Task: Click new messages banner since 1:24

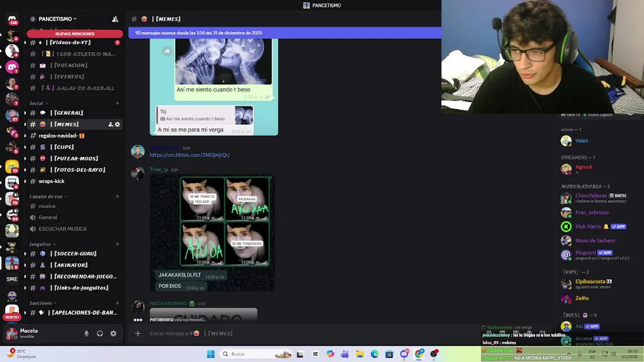Action: (x=285, y=33)
